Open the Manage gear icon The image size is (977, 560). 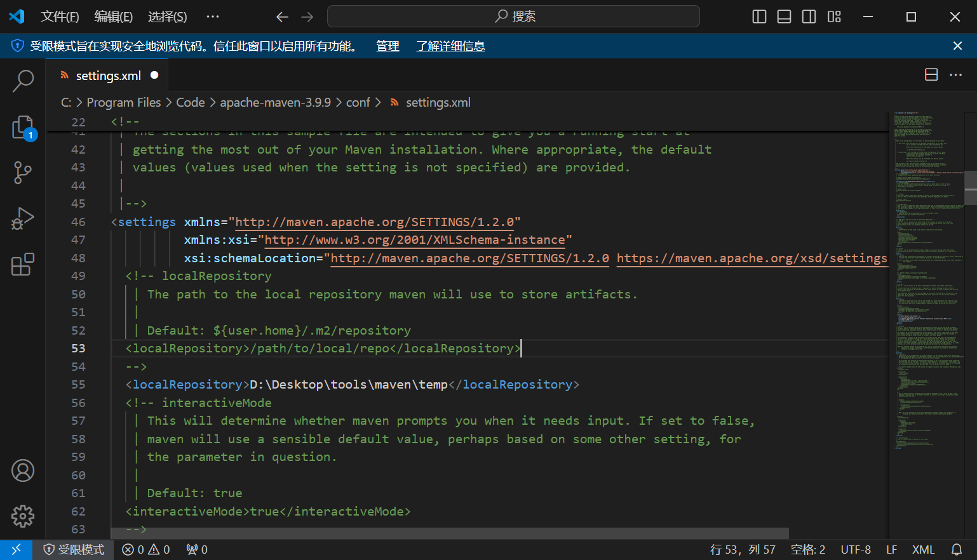click(23, 516)
